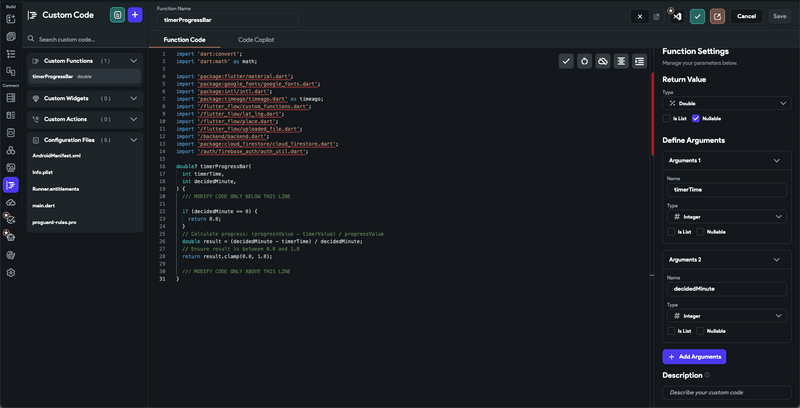800x408 pixels.
Task: Switch to the Code Copilot tab
Action: click(256, 39)
